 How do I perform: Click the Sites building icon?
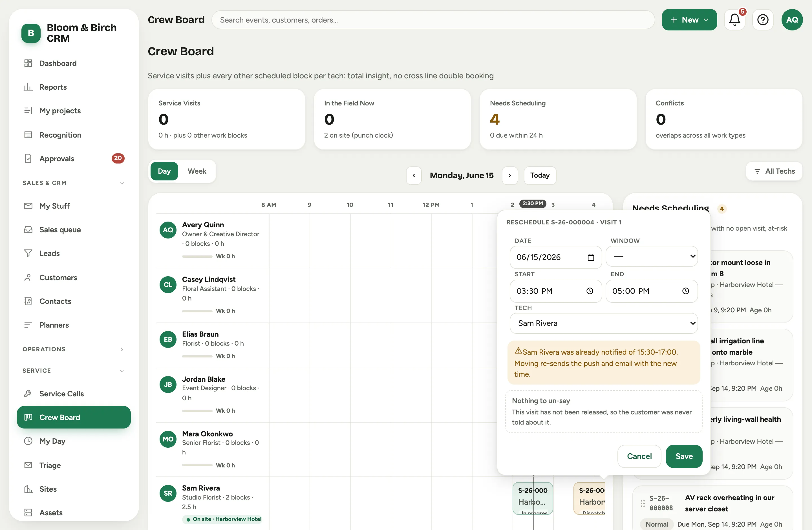28,489
